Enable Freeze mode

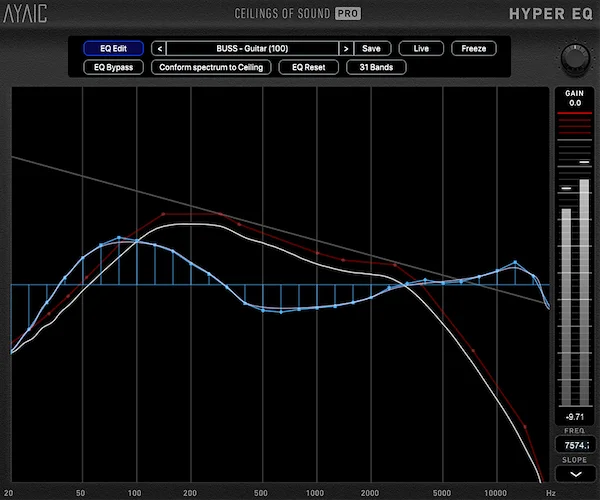pos(473,48)
